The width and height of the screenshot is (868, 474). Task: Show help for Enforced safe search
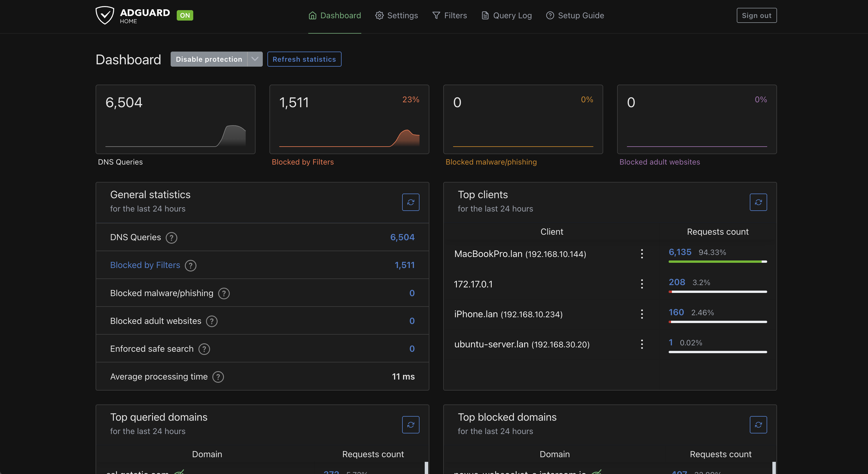[x=204, y=349]
